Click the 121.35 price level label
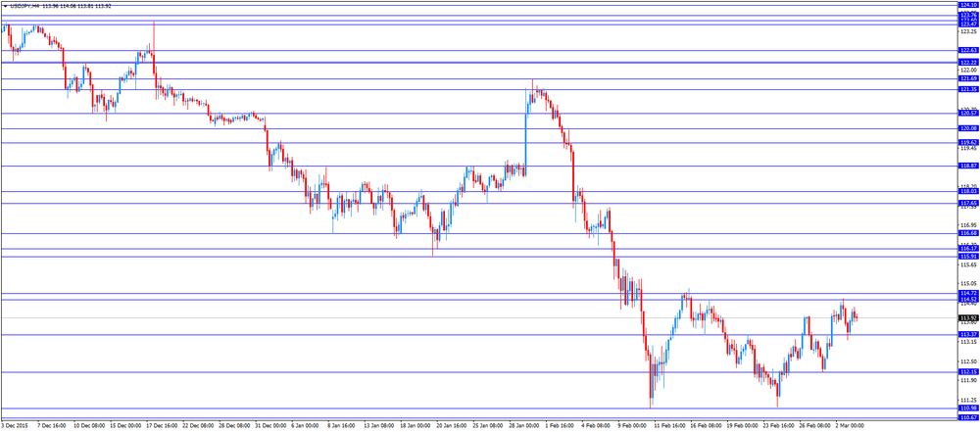Image resolution: width=980 pixels, height=432 pixels. pyautogui.click(x=969, y=89)
